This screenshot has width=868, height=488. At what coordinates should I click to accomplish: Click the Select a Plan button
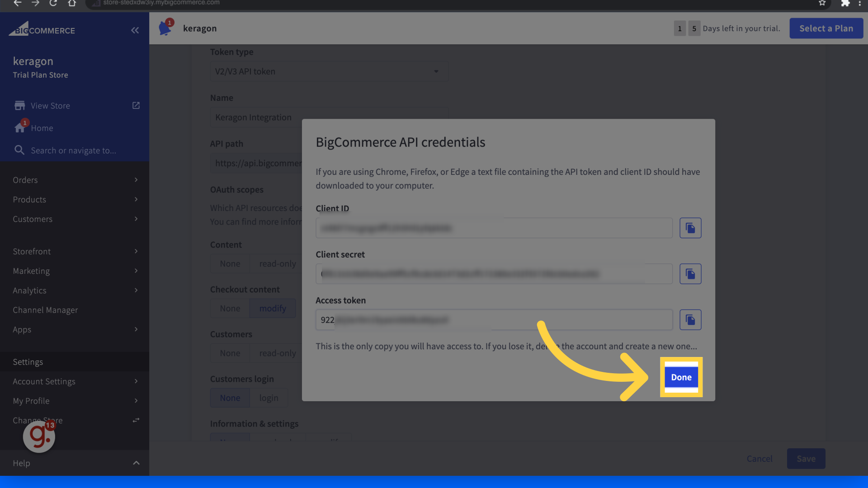click(826, 28)
